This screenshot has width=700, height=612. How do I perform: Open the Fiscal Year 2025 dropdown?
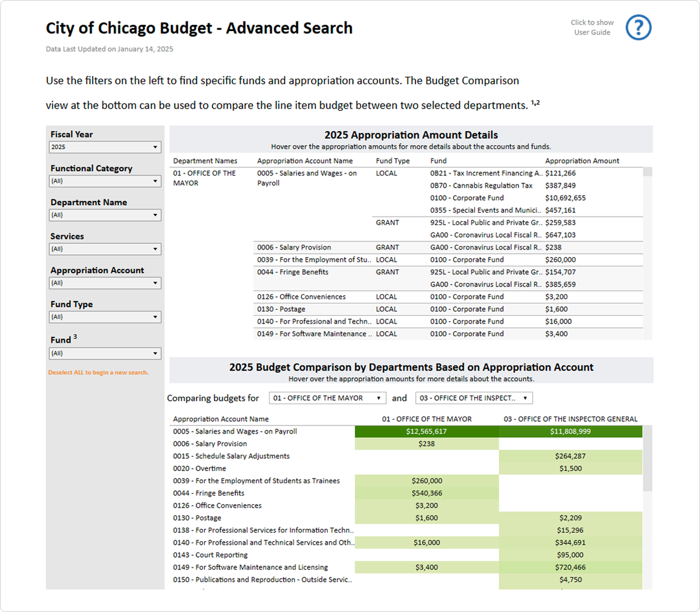(105, 147)
